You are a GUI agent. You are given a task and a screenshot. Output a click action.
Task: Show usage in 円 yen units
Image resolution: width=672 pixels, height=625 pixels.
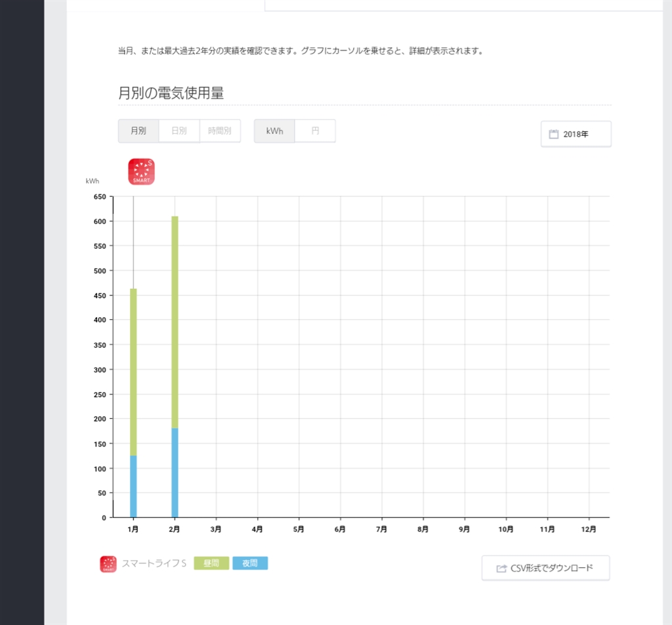pyautogui.click(x=315, y=131)
